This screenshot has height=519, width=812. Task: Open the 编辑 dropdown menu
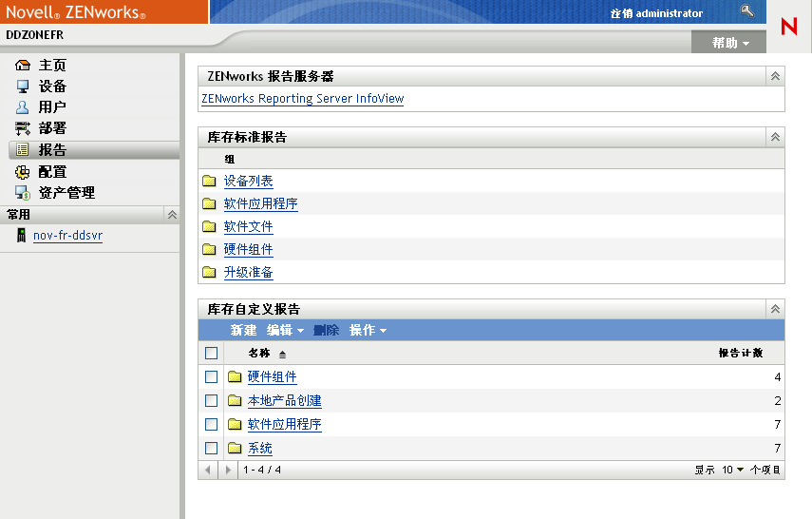(x=285, y=330)
